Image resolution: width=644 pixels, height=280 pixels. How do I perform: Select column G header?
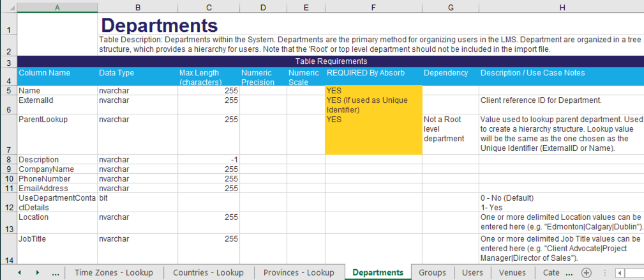click(451, 8)
